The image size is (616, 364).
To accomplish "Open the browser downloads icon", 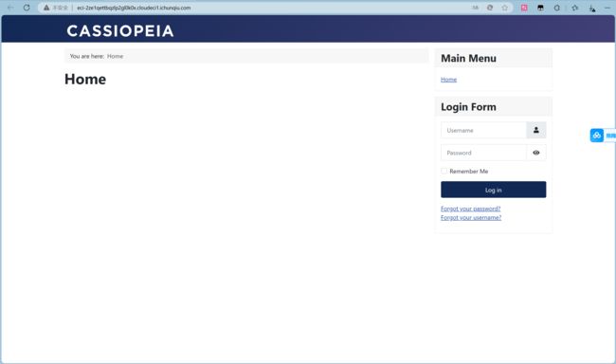I will (592, 8).
